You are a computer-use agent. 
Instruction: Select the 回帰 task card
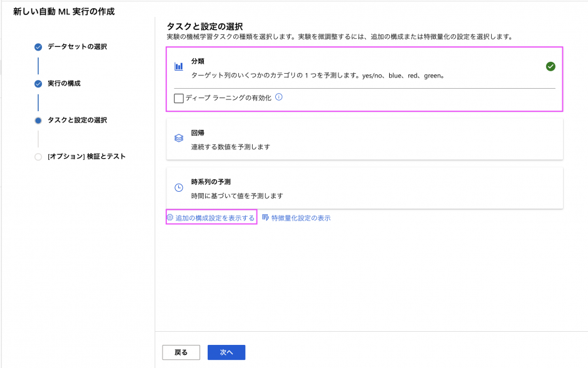pos(365,139)
